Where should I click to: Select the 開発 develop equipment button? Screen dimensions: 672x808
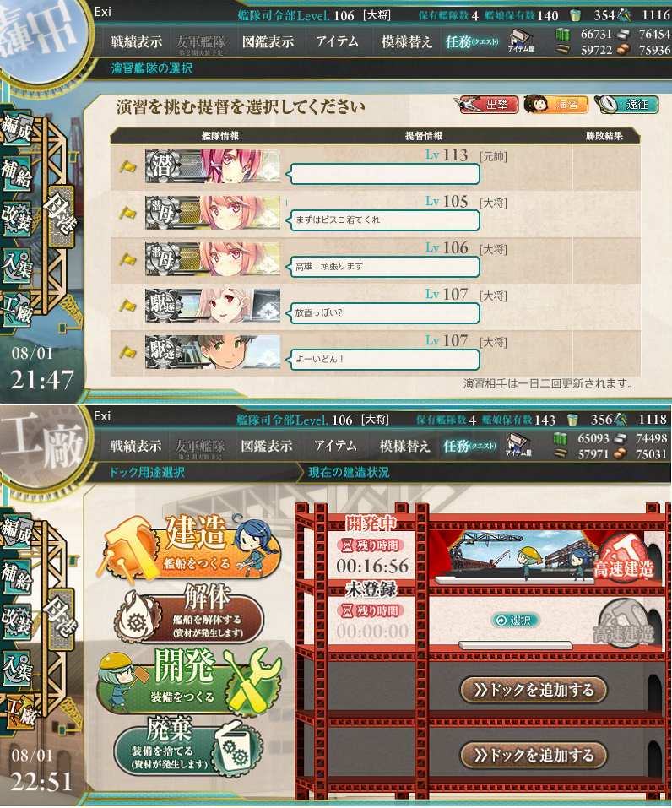[190, 681]
